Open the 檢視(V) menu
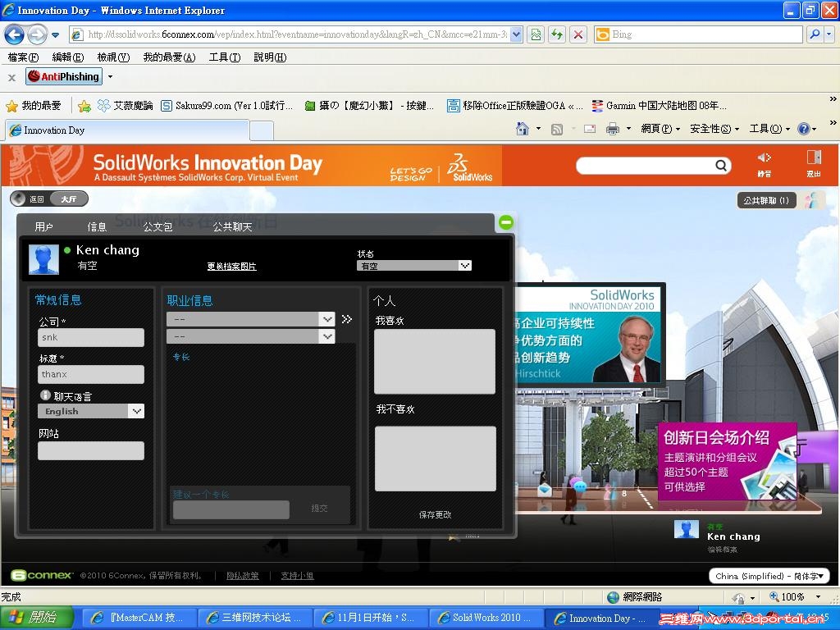 (x=113, y=57)
